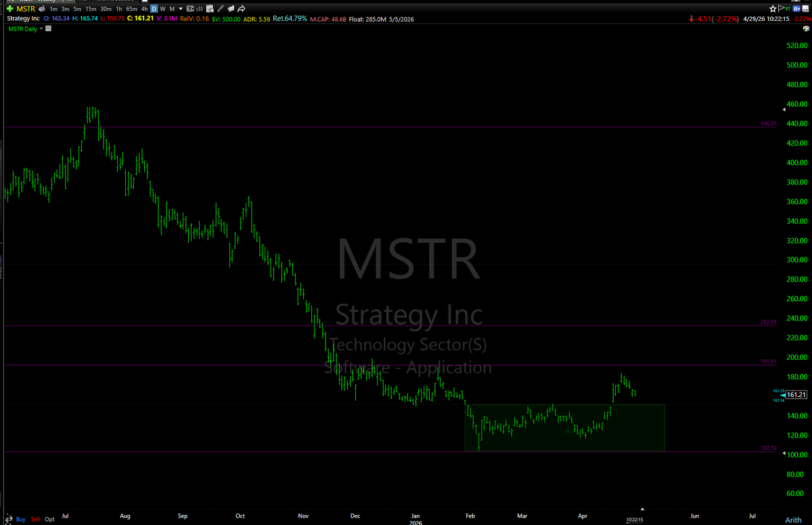
Task: Click the 232.29 horizontal line label
Action: 768,322
